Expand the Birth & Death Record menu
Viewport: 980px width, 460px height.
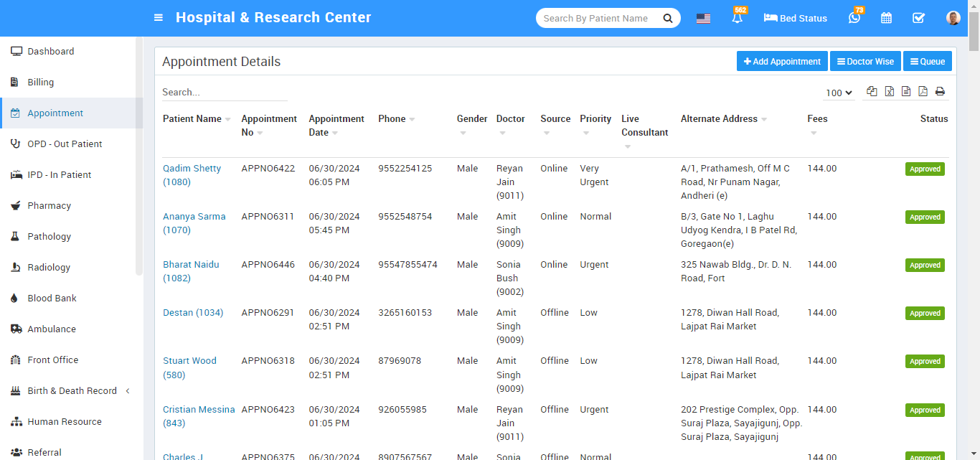[x=72, y=391]
